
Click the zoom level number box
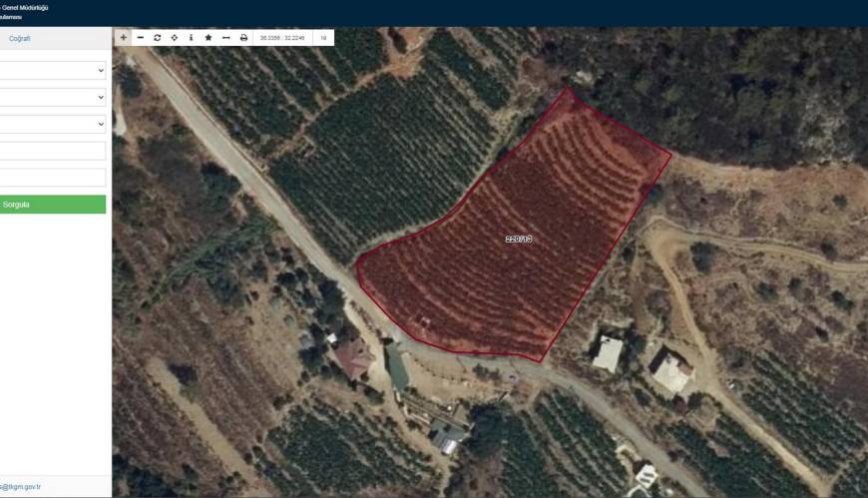(323, 38)
